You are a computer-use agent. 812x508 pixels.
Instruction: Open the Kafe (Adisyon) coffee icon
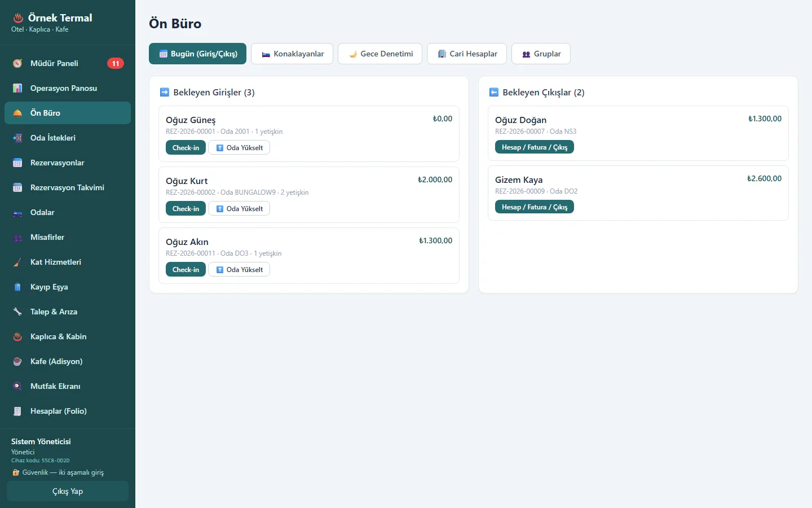pos(17,361)
